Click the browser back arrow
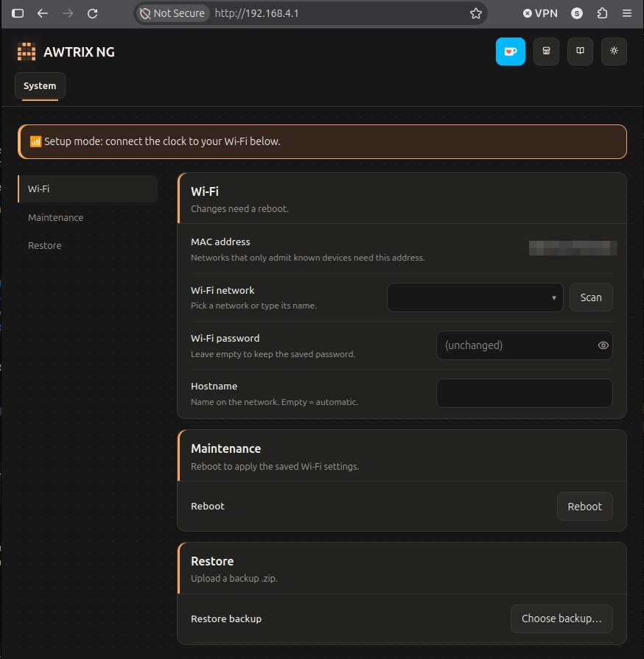 [43, 13]
